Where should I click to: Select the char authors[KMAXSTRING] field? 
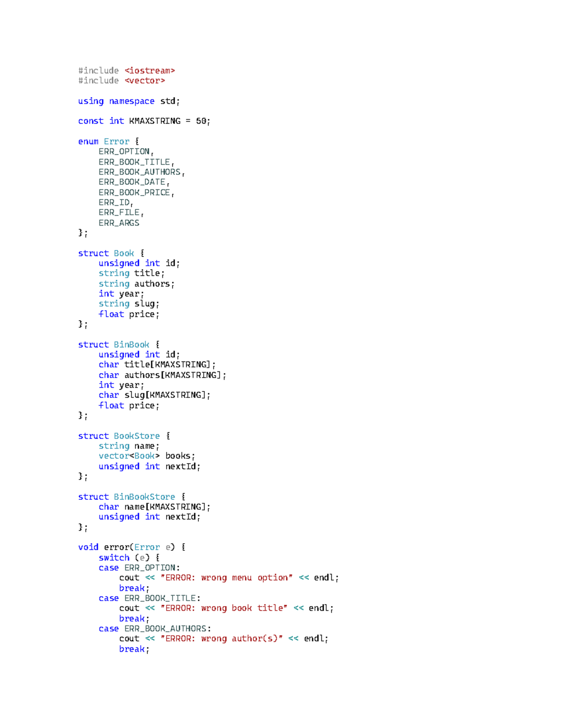(162, 375)
